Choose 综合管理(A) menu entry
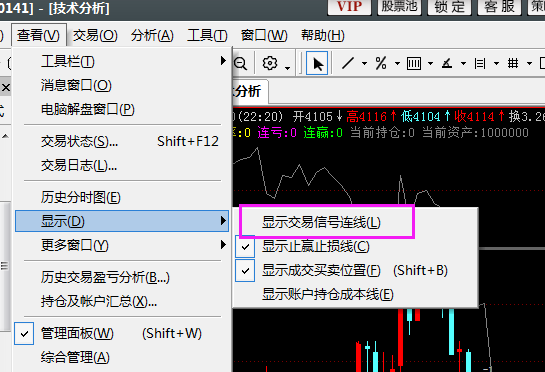Image resolution: width=545 pixels, height=372 pixels. 122,357
